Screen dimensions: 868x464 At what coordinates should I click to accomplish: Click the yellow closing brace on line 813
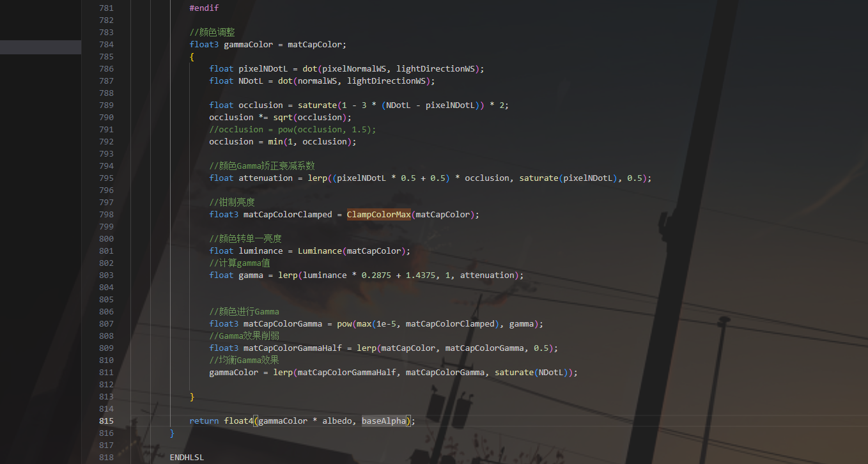(x=192, y=397)
